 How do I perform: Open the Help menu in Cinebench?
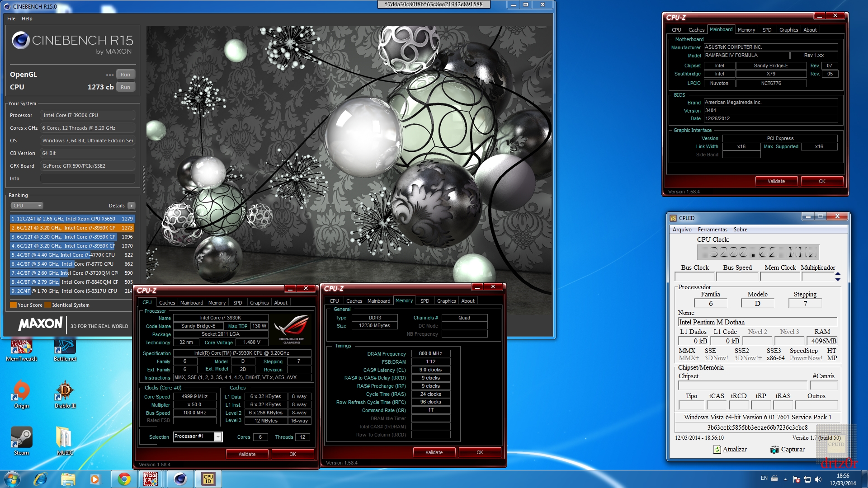27,19
